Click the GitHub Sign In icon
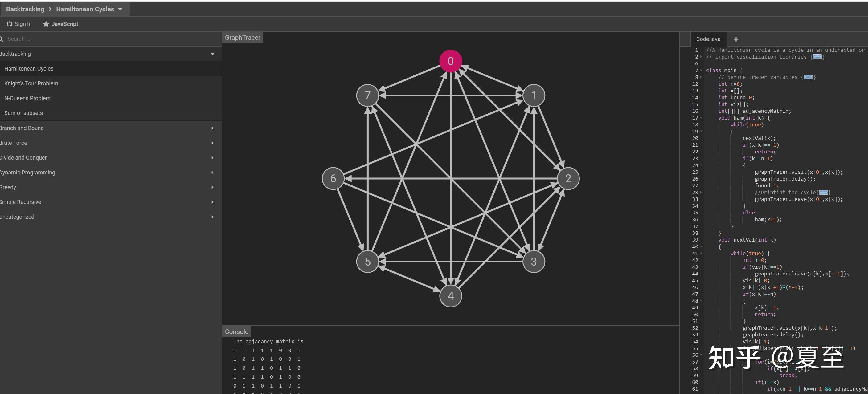 tap(10, 24)
